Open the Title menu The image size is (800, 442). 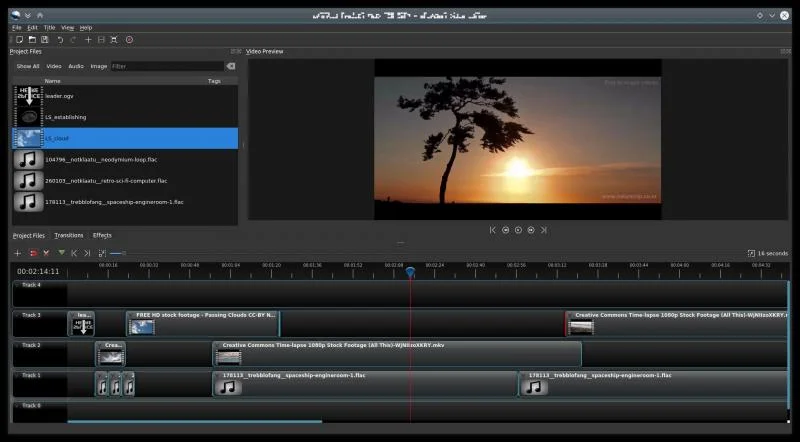[49, 28]
